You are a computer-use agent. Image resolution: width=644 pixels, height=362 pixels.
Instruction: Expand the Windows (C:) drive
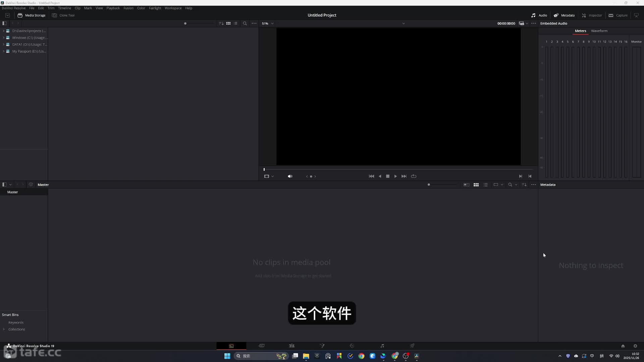[x=4, y=38]
